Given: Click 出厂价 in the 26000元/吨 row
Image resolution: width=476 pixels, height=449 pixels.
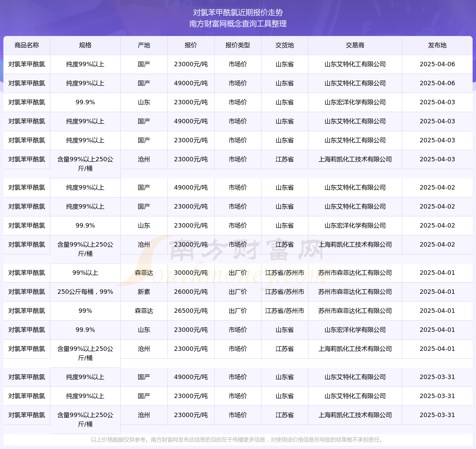Looking at the screenshot, I should coord(238,292).
